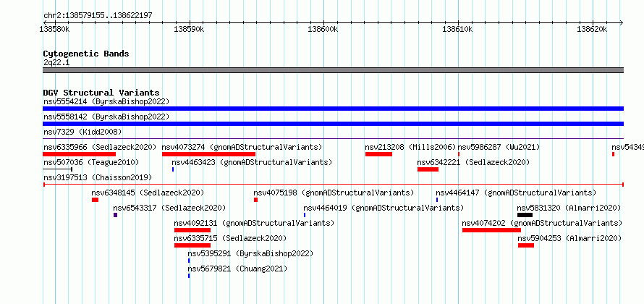
Task: Open the nsv5904253 (Almarri2020) label
Action: [x=569, y=238]
